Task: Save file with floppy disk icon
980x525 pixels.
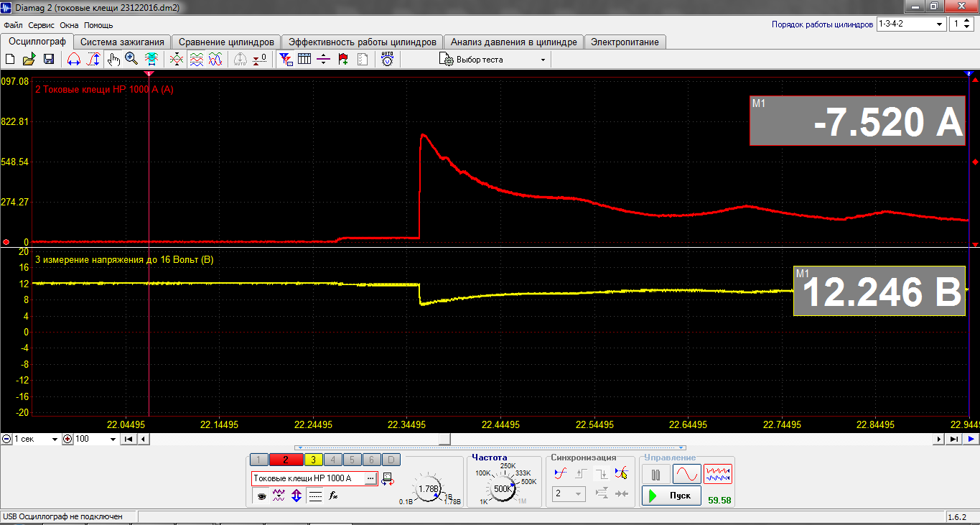Action: click(47, 60)
